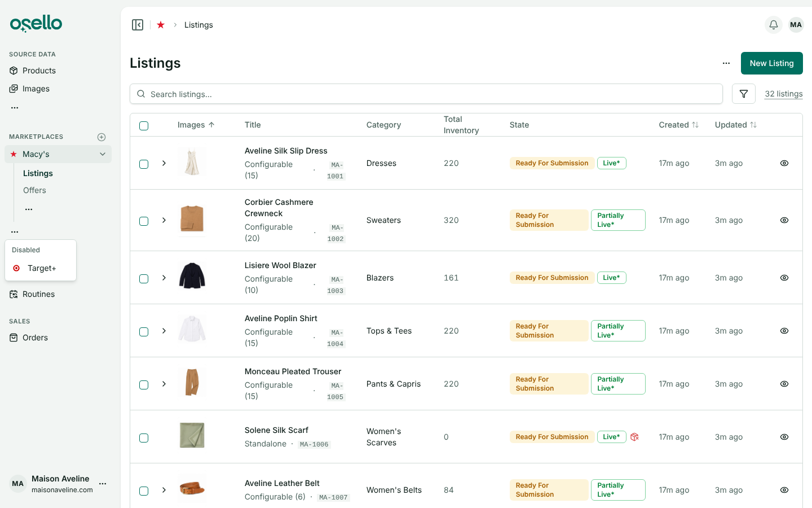Sort by the Created column arrows
The image size is (812, 508).
pyautogui.click(x=695, y=125)
